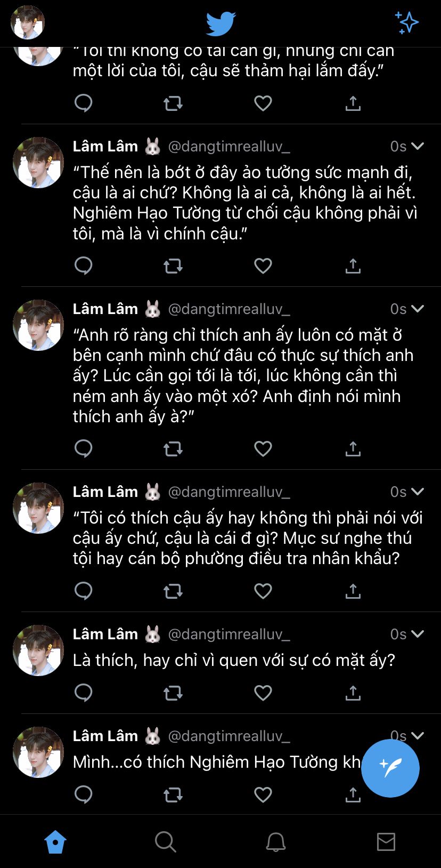The image size is (441, 868).
Task: Expand chevron menu on "Thế nên là bớt" tweet
Action: [x=418, y=146]
